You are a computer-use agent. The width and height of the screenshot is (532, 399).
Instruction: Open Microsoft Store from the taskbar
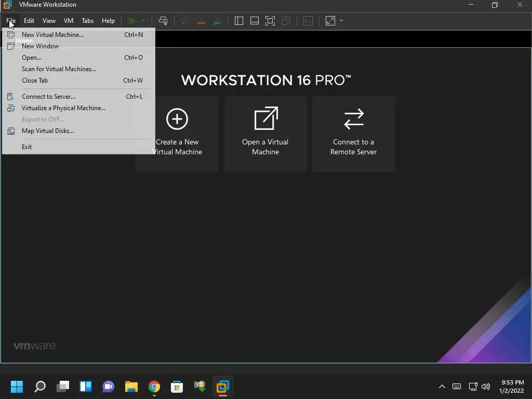[177, 387]
